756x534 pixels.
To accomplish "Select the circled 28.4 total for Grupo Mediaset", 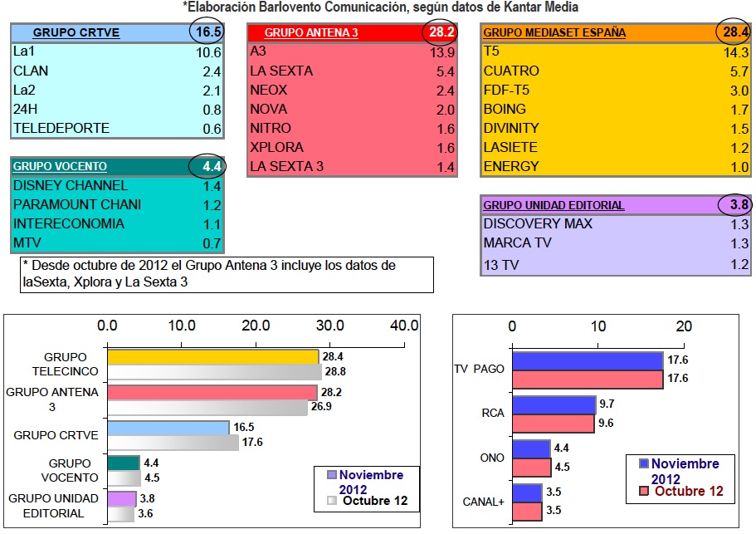I will coord(734,32).
